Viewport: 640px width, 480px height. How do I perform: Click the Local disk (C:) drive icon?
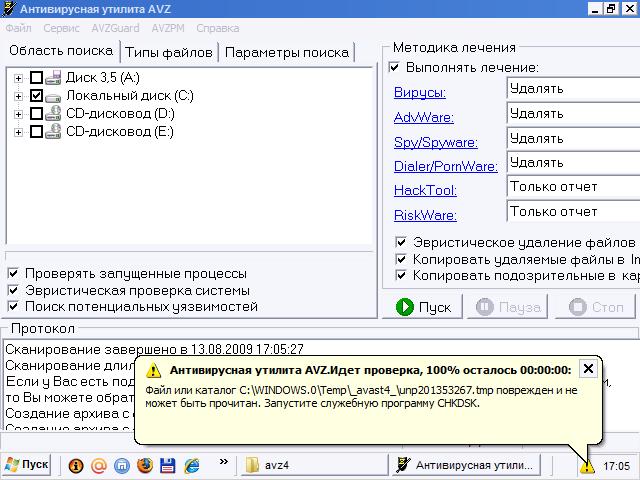53,97
